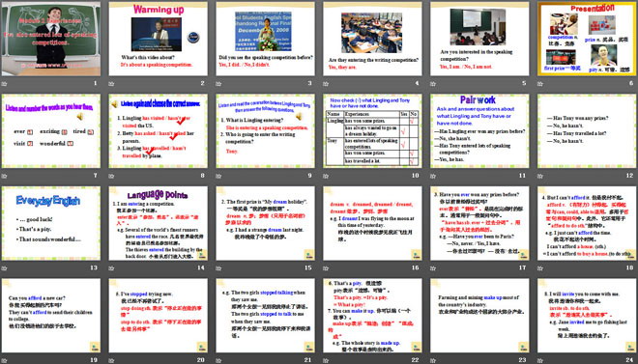Preview transition star beneath slide 18

(x=540, y=268)
